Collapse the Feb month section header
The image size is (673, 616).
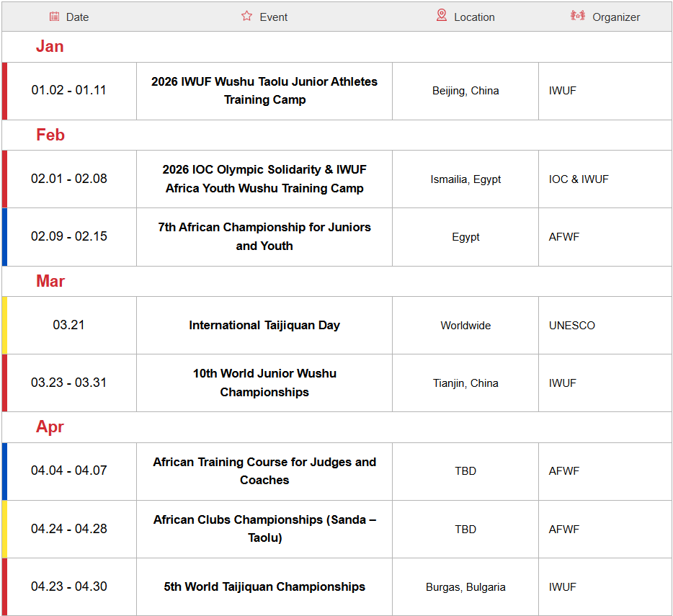click(50, 135)
